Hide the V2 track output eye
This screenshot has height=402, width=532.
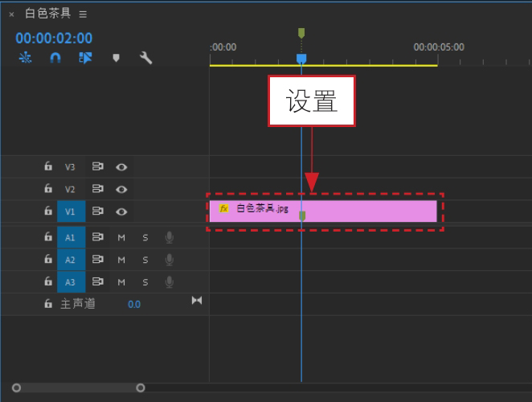(121, 189)
